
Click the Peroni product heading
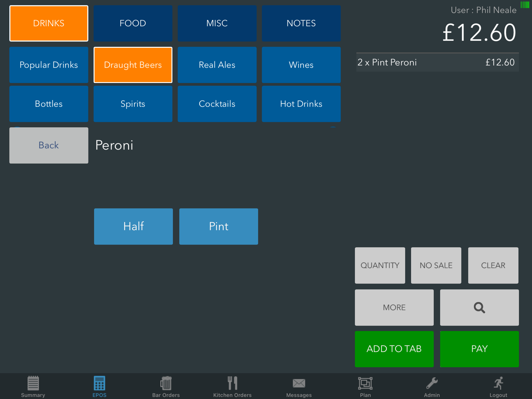(114, 145)
